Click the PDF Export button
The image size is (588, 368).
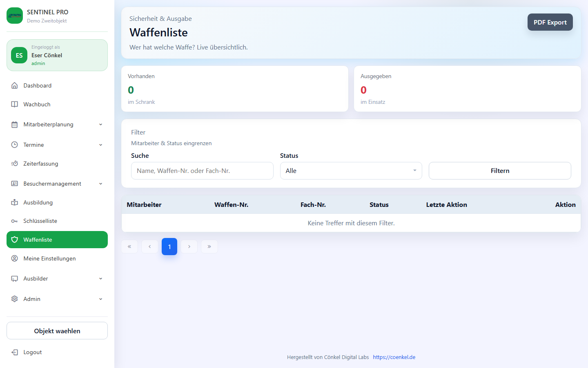point(550,22)
